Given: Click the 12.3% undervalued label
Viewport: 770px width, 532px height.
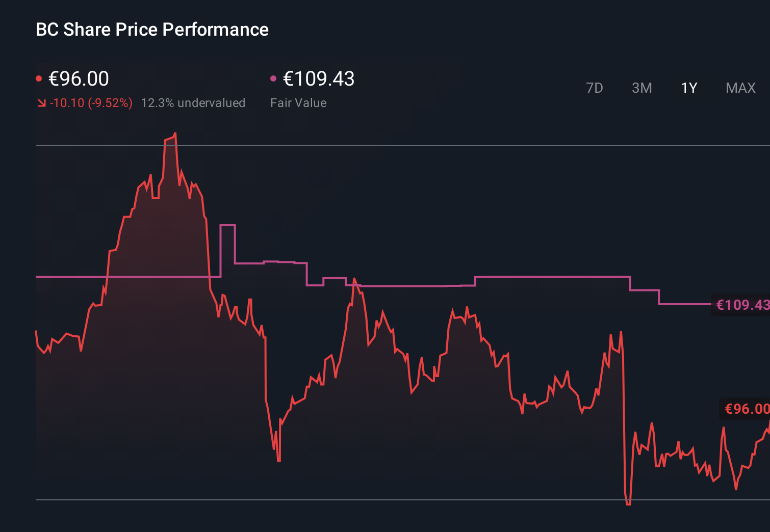Looking at the screenshot, I should tap(193, 102).
